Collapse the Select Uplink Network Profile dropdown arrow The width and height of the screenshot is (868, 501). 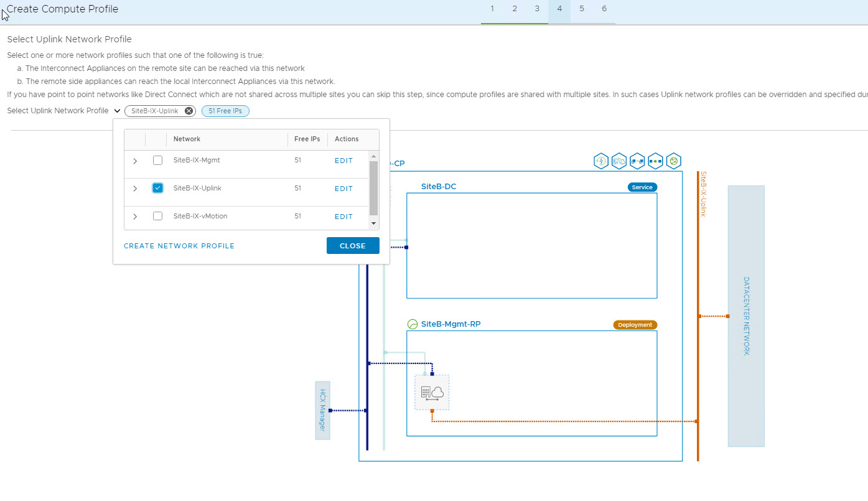(x=118, y=111)
